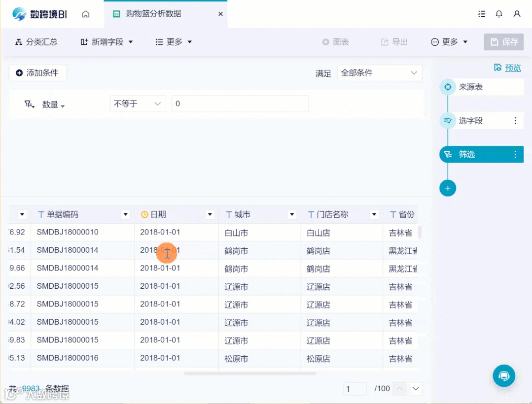Open the leftmost column dropdown arrow
The width and height of the screenshot is (532, 404).
pos(22,214)
